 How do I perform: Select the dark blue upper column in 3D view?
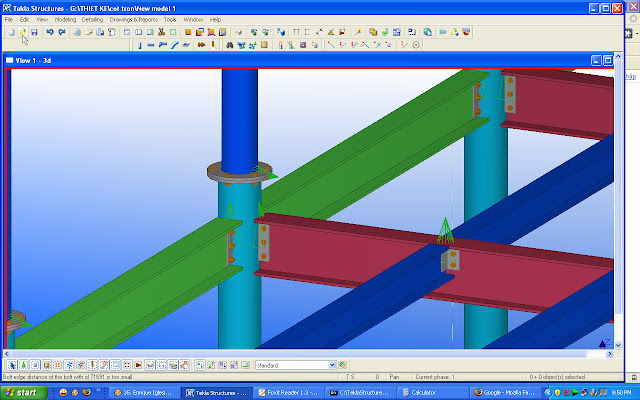click(x=237, y=110)
